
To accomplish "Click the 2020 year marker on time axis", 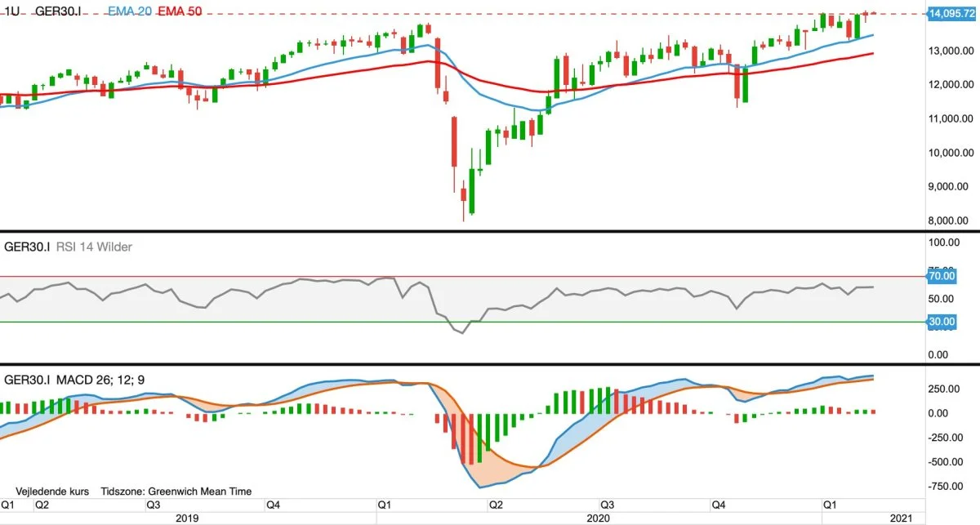I will tap(599, 518).
